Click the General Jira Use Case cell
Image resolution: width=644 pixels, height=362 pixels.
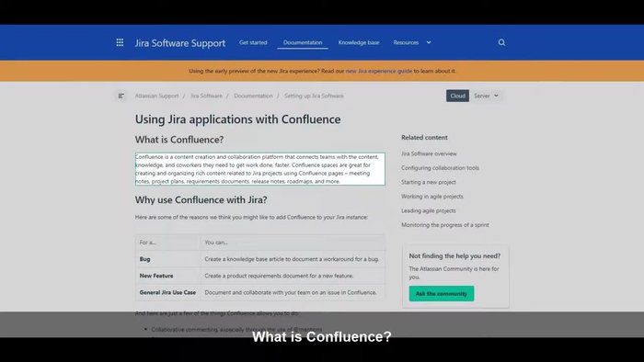pos(167,293)
